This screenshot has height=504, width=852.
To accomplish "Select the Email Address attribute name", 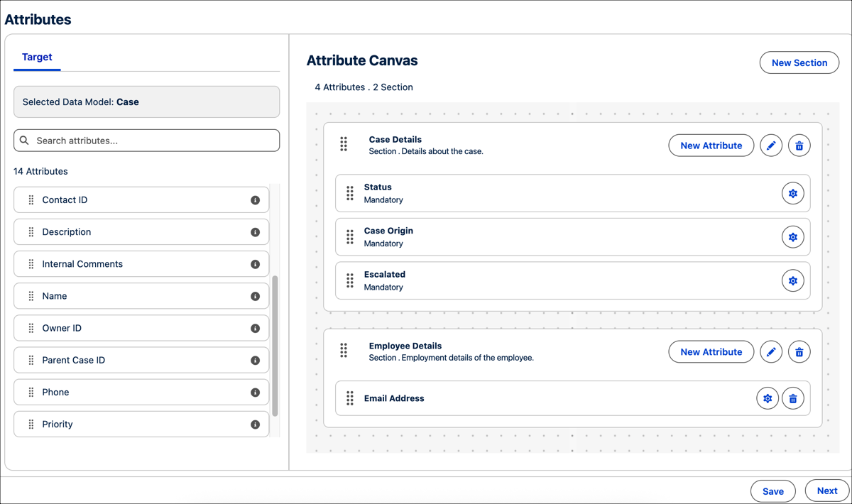I will point(394,398).
